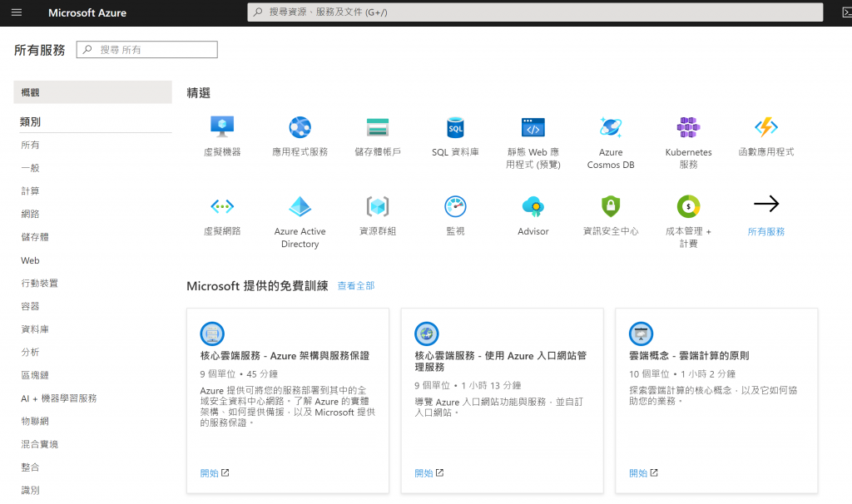Open Azure Cosmos DB icon
Screen dimensions: 852x504
(611, 127)
